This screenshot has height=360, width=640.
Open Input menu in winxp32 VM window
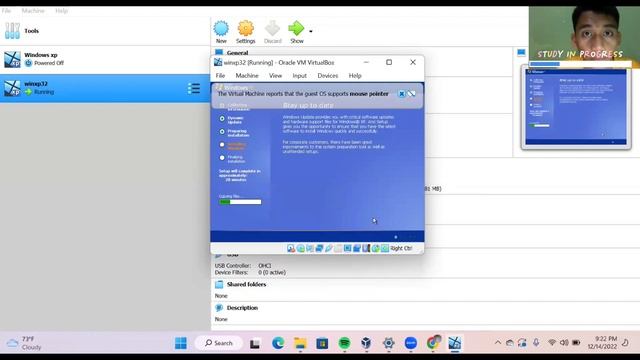pos(299,76)
